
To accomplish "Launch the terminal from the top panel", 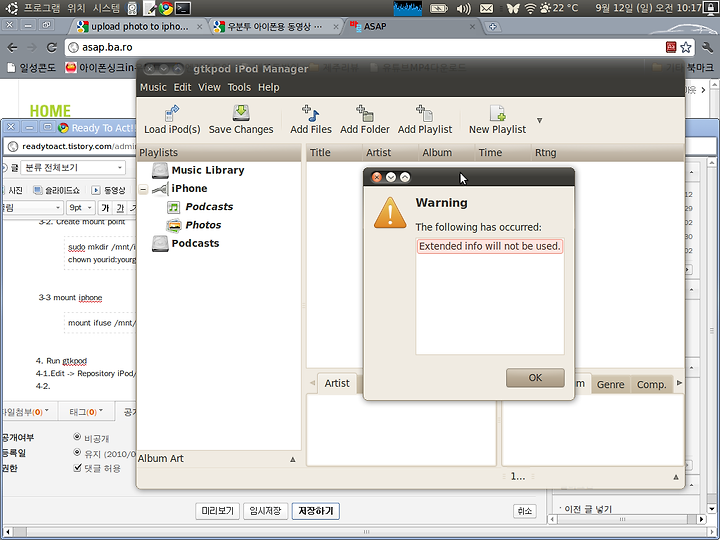I will (x=183, y=8).
